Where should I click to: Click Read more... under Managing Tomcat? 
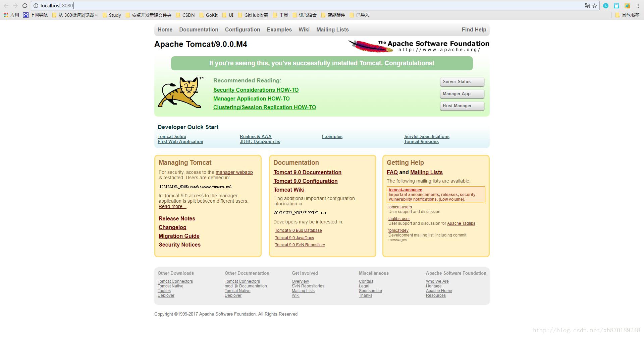(x=172, y=206)
